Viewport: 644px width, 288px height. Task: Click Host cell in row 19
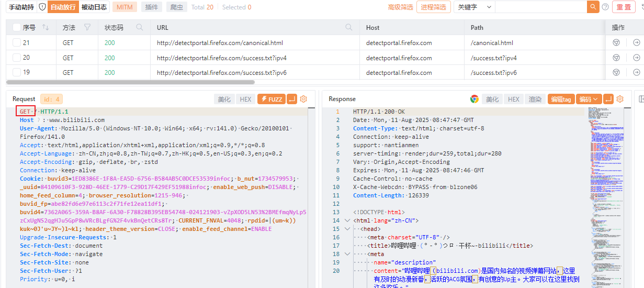(399, 72)
